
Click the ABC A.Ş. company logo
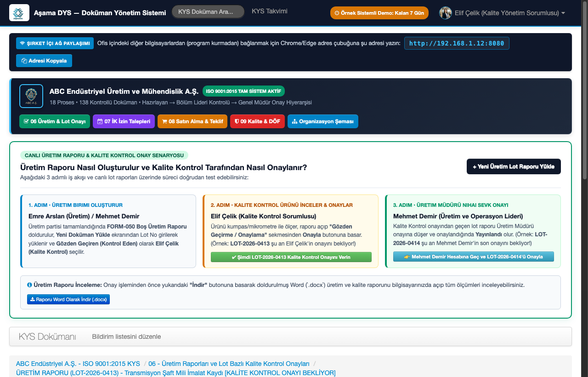[31, 96]
